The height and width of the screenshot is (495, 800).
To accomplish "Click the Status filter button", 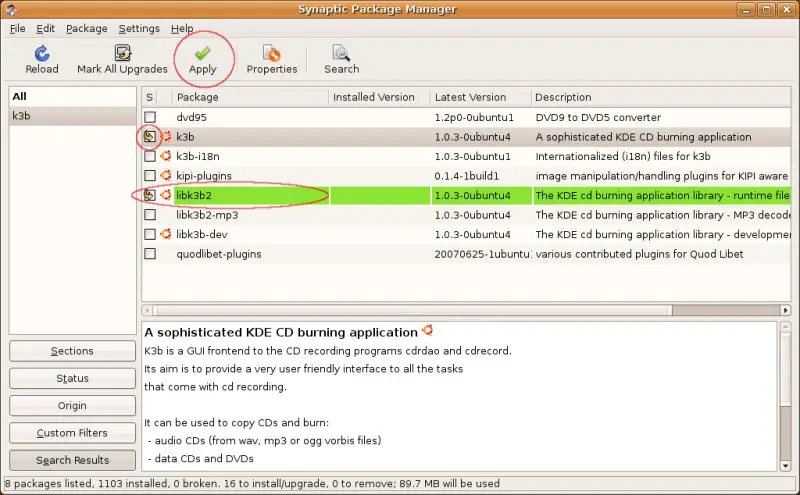I will (72, 378).
